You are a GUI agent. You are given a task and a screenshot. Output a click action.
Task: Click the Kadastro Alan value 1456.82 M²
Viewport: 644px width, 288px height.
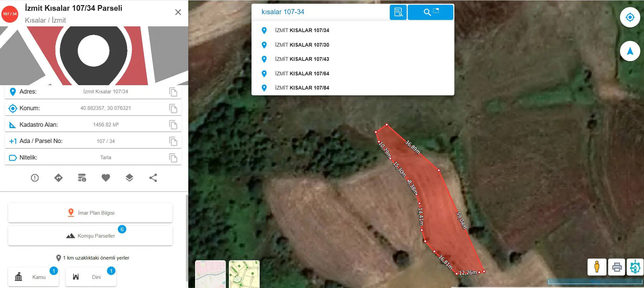pos(106,125)
